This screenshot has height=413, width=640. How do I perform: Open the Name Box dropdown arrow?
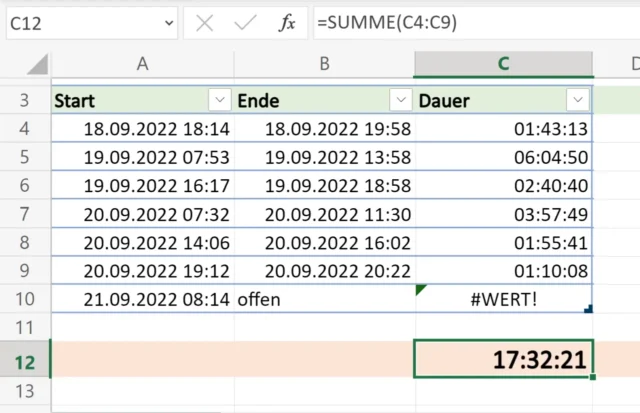click(x=163, y=23)
